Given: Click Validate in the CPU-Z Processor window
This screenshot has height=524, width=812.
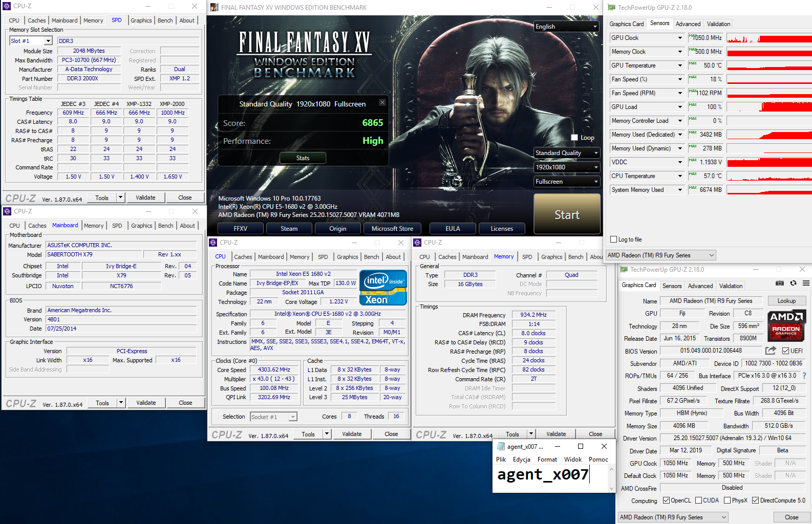Looking at the screenshot, I should pos(352,434).
